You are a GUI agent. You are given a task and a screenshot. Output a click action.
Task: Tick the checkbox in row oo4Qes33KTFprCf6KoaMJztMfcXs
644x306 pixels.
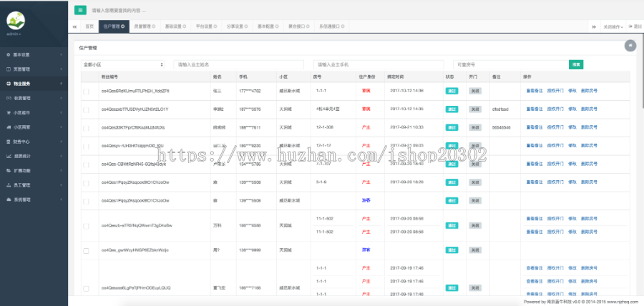click(86, 129)
